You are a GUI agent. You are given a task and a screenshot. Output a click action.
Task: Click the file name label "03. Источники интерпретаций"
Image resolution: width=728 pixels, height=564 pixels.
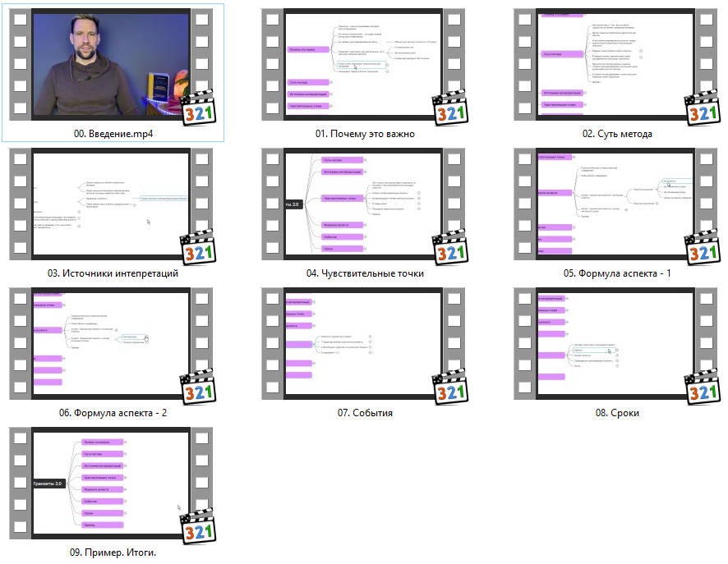click(x=113, y=273)
